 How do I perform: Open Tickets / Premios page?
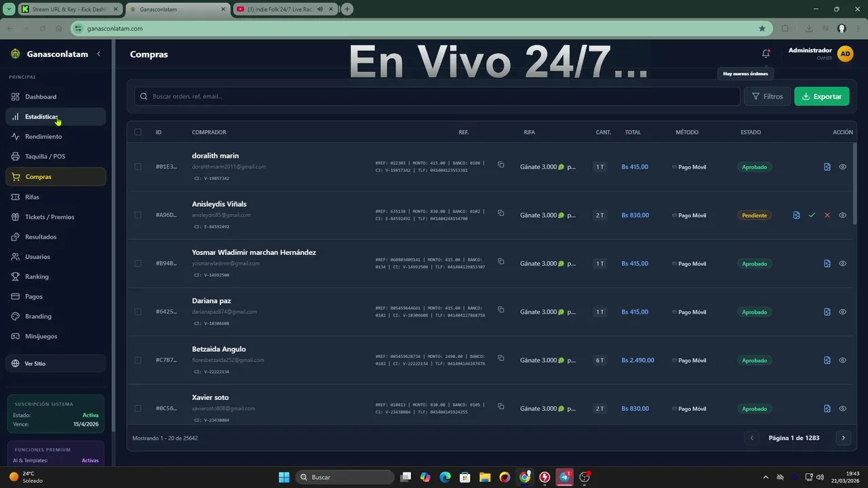(56, 217)
